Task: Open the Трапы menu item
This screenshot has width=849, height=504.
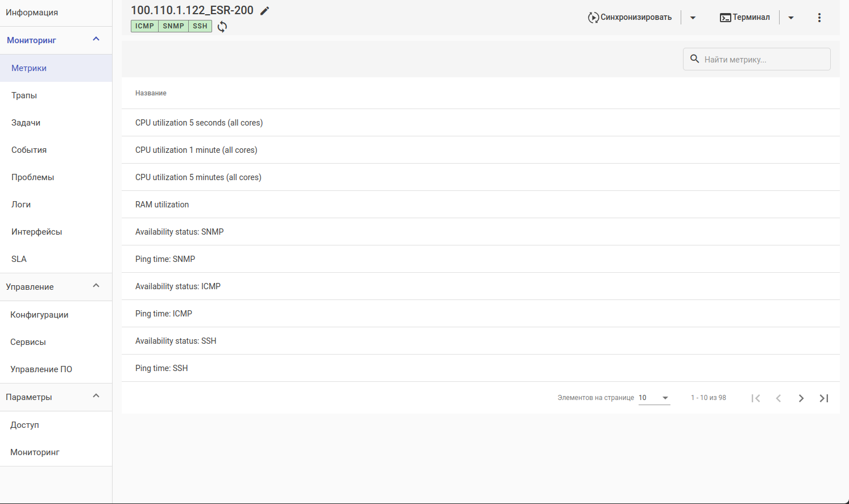Action: pyautogui.click(x=24, y=95)
